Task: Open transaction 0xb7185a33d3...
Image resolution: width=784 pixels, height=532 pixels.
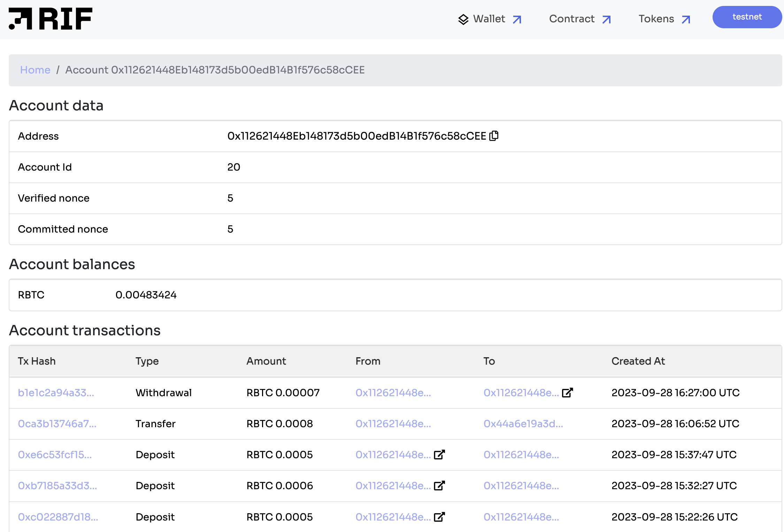Action: click(57, 486)
